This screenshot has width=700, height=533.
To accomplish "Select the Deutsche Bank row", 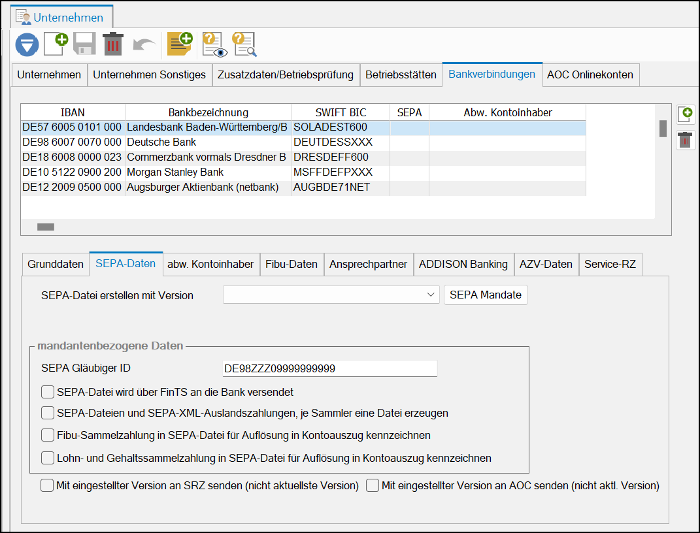I will (x=304, y=142).
